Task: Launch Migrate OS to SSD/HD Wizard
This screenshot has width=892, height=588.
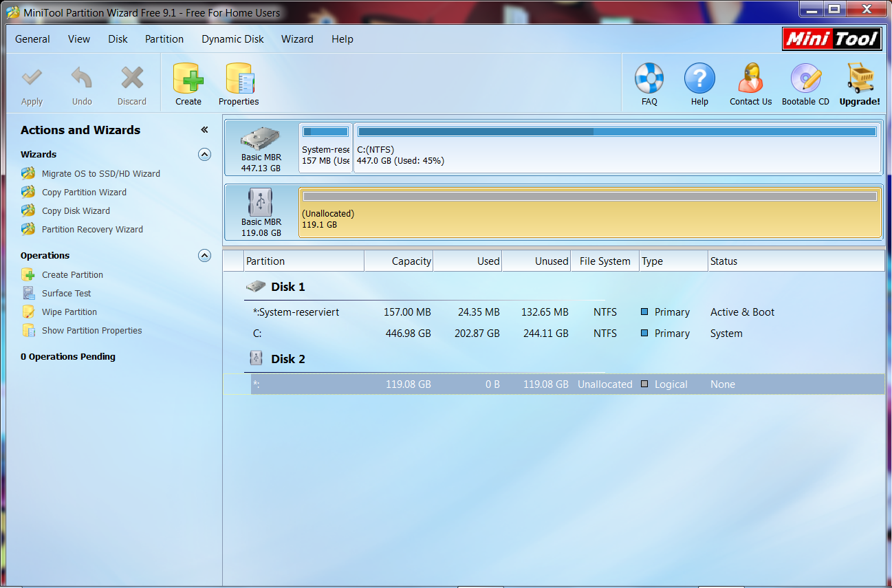Action: coord(100,173)
